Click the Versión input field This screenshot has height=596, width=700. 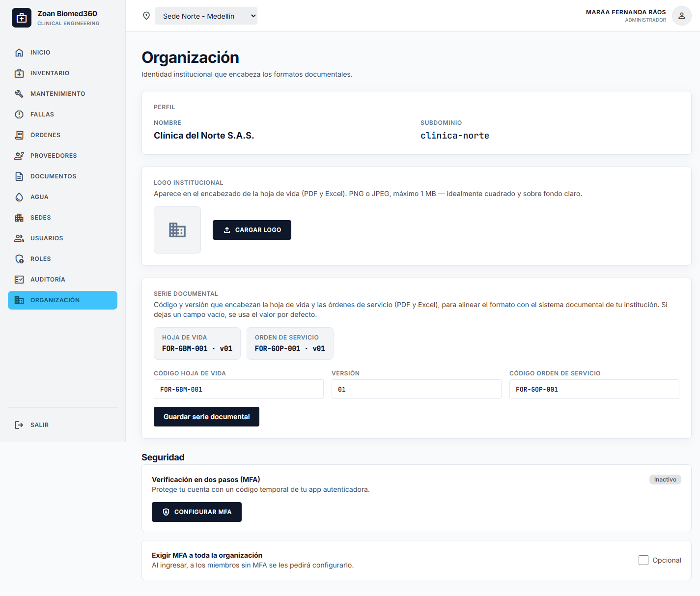coord(417,389)
